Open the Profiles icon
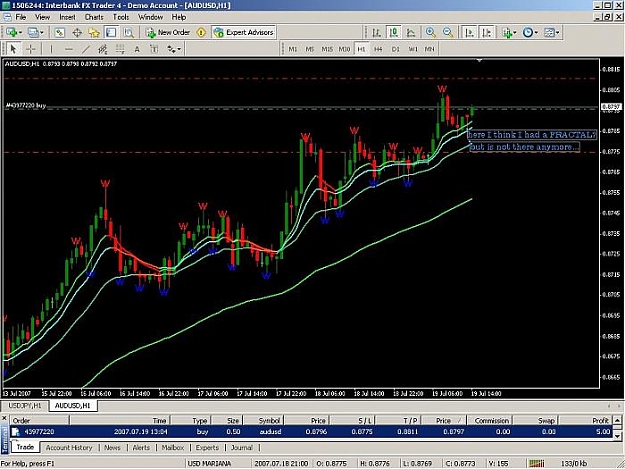 click(33, 32)
